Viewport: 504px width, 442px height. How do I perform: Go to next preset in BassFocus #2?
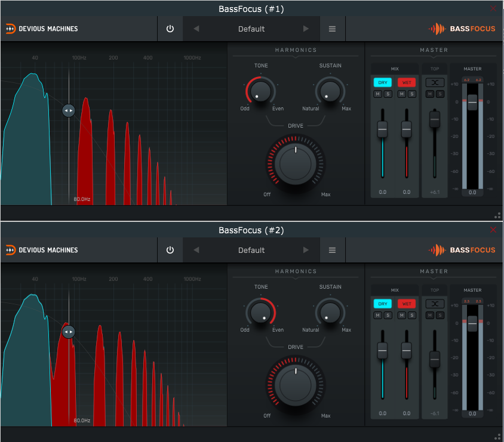(306, 250)
